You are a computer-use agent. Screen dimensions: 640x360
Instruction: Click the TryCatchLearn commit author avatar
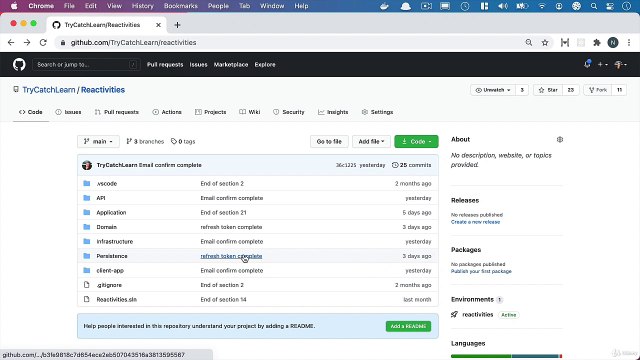(x=87, y=165)
